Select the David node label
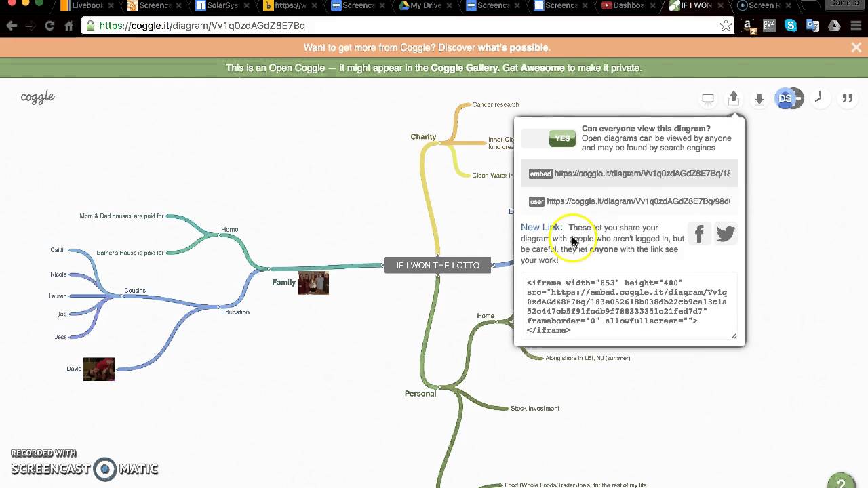The height and width of the screenshot is (488, 868). [x=74, y=369]
